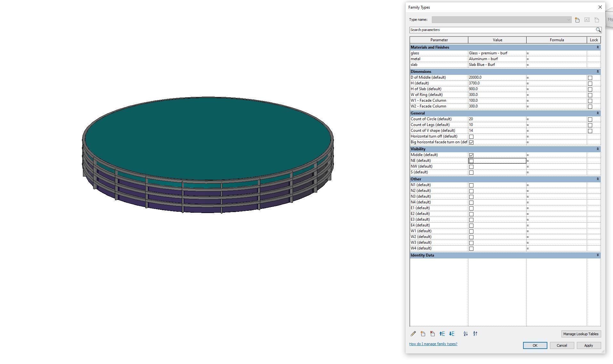613x364 pixels.
Task: Uncheck Big horizontal facade turn on
Action: point(471,142)
